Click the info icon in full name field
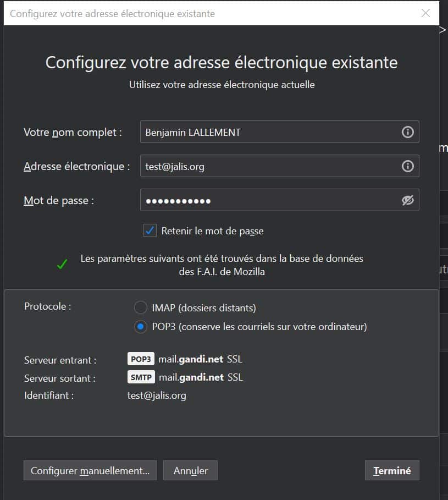 click(x=407, y=132)
